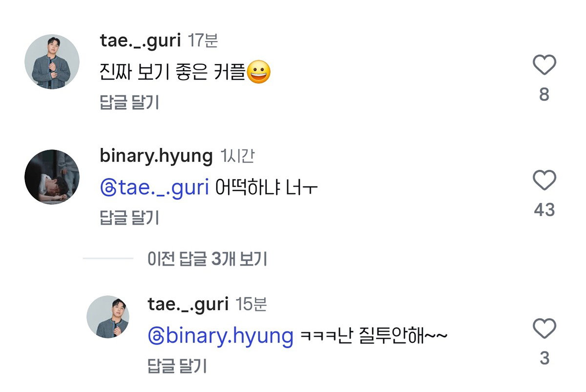This screenshot has width=586, height=392.
Task: Click the Threads icon before the binary.hyung mention
Action: coord(156,336)
